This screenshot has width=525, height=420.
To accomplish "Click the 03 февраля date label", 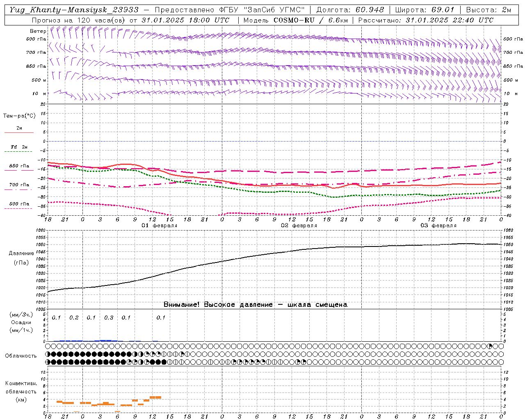I will click(438, 226).
